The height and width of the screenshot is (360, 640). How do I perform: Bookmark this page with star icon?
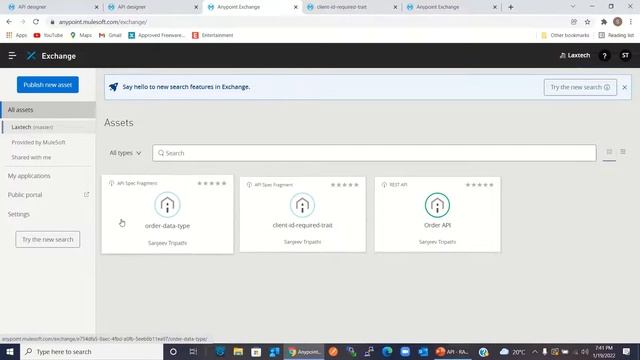pyautogui.click(x=587, y=22)
